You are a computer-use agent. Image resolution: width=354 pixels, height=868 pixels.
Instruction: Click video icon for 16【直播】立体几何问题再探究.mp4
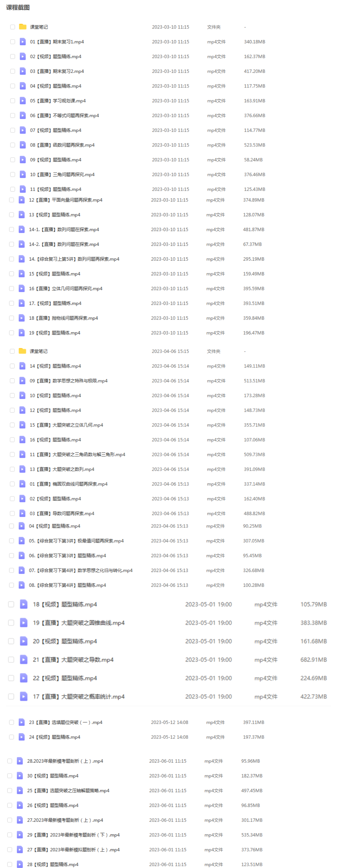22,288
